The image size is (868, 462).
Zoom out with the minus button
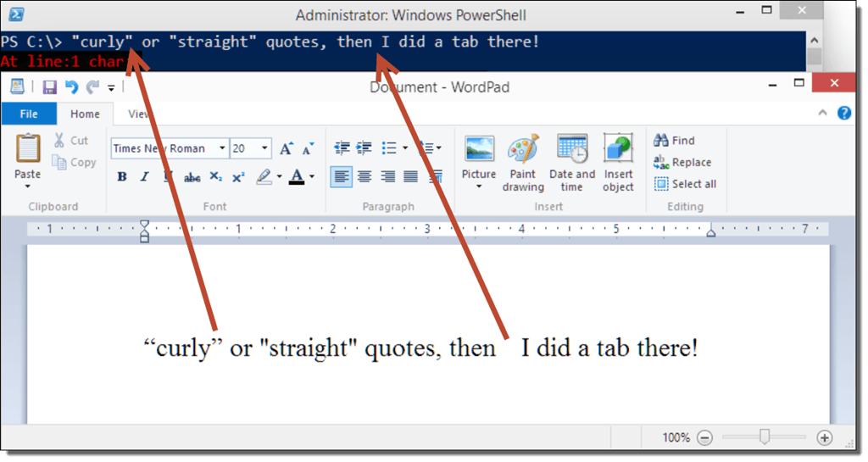704,438
